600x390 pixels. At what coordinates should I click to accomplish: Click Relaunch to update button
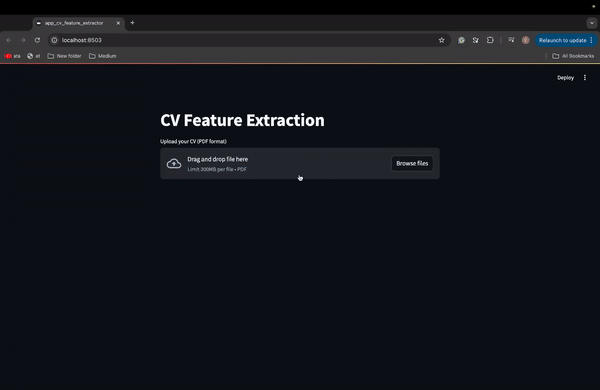click(x=565, y=40)
